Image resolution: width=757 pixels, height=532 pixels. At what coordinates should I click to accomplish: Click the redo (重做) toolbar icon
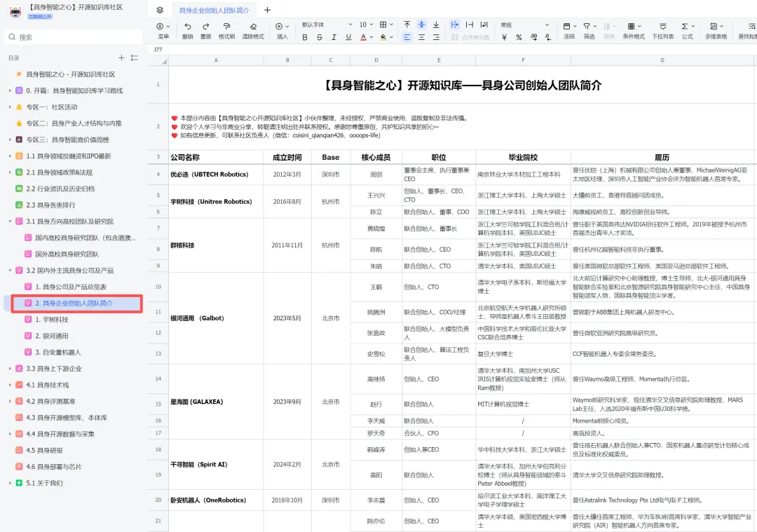tap(205, 26)
